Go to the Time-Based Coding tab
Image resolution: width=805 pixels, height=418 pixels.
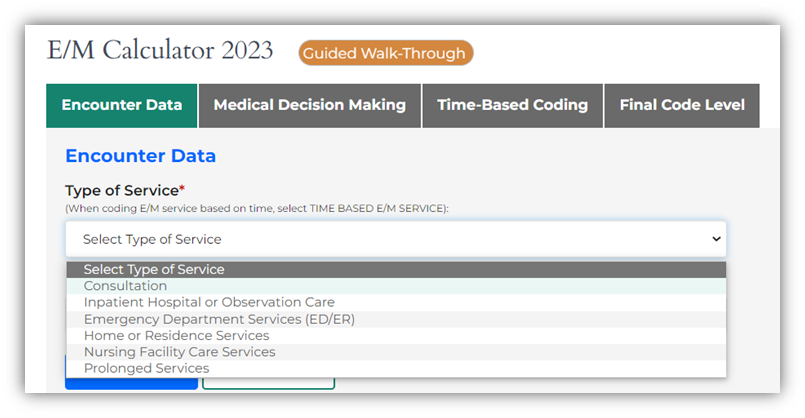click(x=512, y=105)
